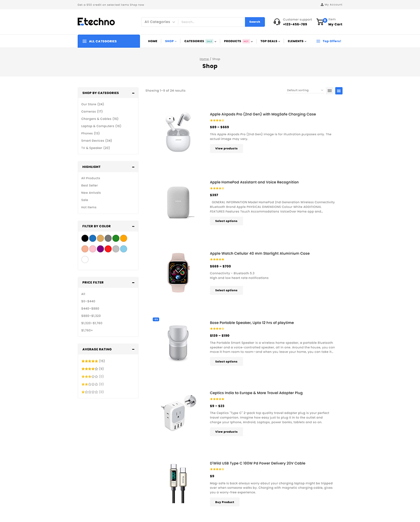Viewport: 420px width, 522px height.
Task: Collapse the Average Rating panel
Action: [133, 349]
